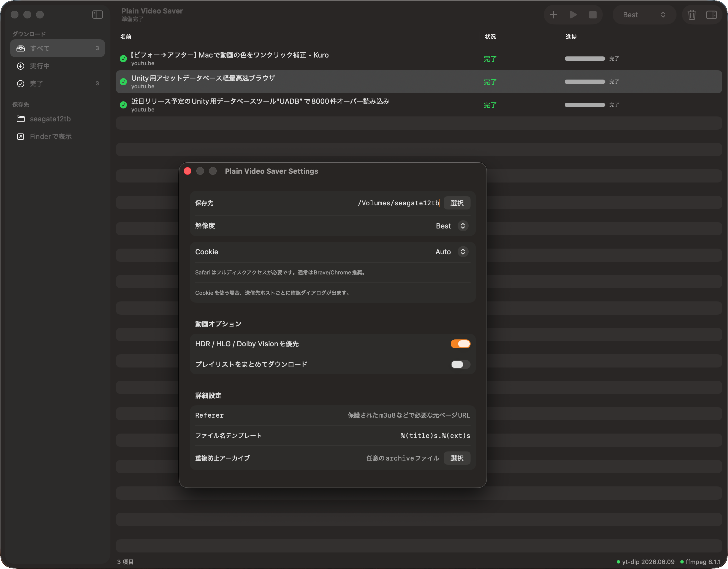Toggle the right inspector panel icon
Screen dimensions: 728x569
(x=711, y=15)
